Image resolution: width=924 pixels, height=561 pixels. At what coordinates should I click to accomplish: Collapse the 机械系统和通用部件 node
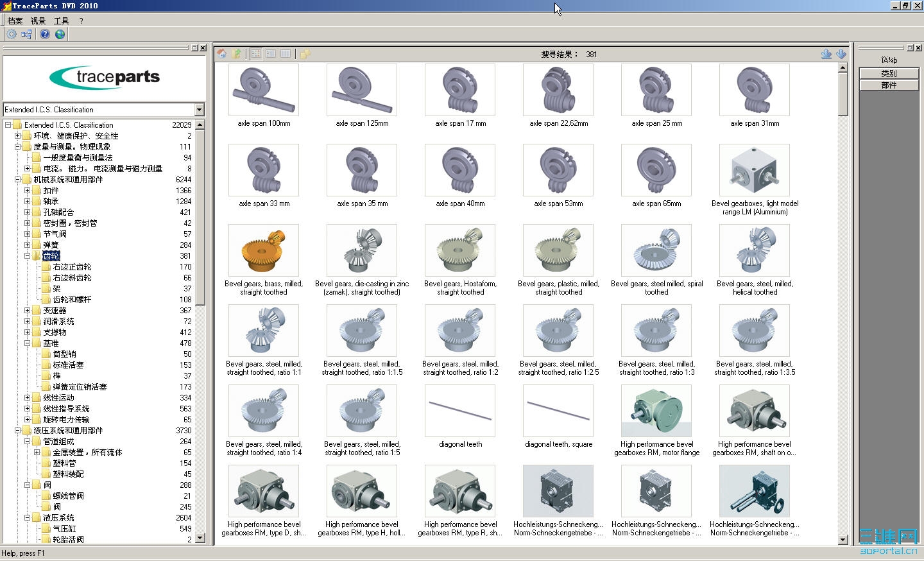(17, 180)
